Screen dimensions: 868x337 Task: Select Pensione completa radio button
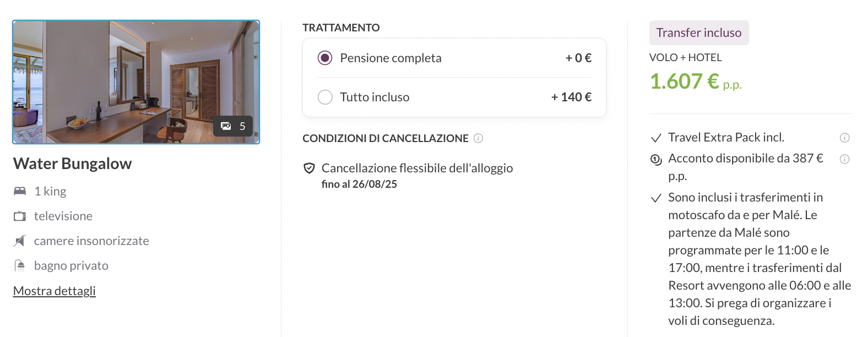325,58
